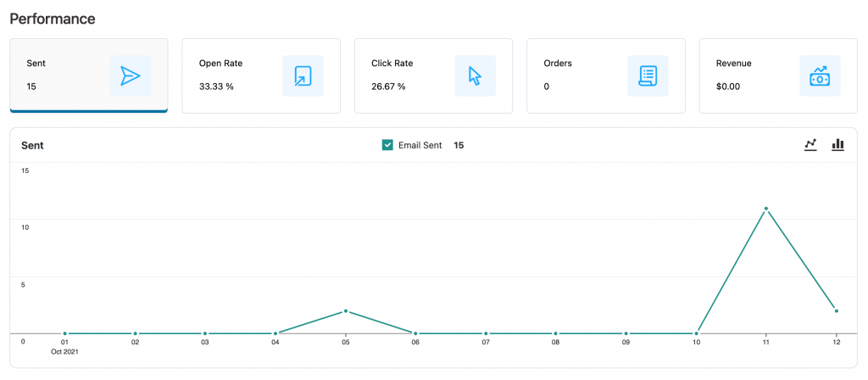Click the Sent paper-plane icon

(x=131, y=75)
